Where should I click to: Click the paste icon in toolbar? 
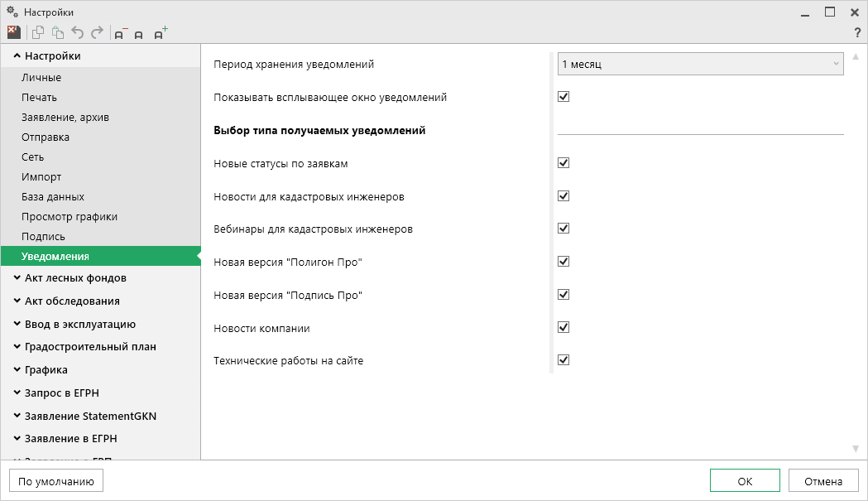click(57, 33)
